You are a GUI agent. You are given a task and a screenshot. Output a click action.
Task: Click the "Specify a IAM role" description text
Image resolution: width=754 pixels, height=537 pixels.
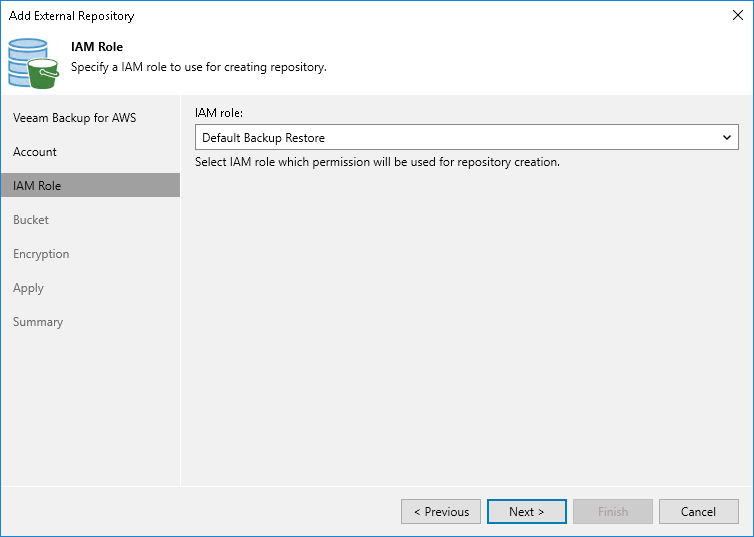(199, 67)
